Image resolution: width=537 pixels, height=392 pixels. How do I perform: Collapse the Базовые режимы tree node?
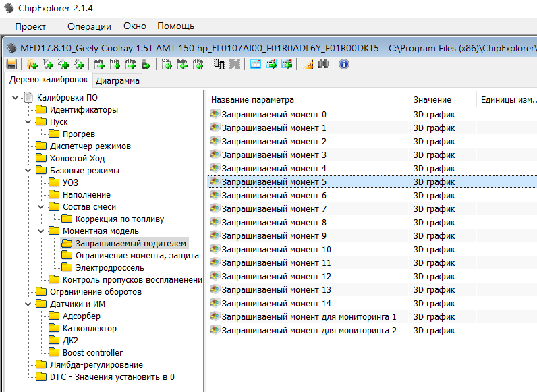[28, 170]
